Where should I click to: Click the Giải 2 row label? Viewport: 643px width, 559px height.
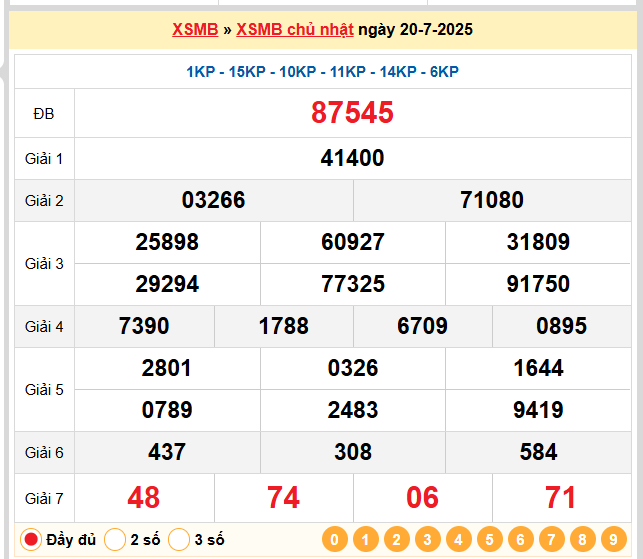pyautogui.click(x=44, y=201)
